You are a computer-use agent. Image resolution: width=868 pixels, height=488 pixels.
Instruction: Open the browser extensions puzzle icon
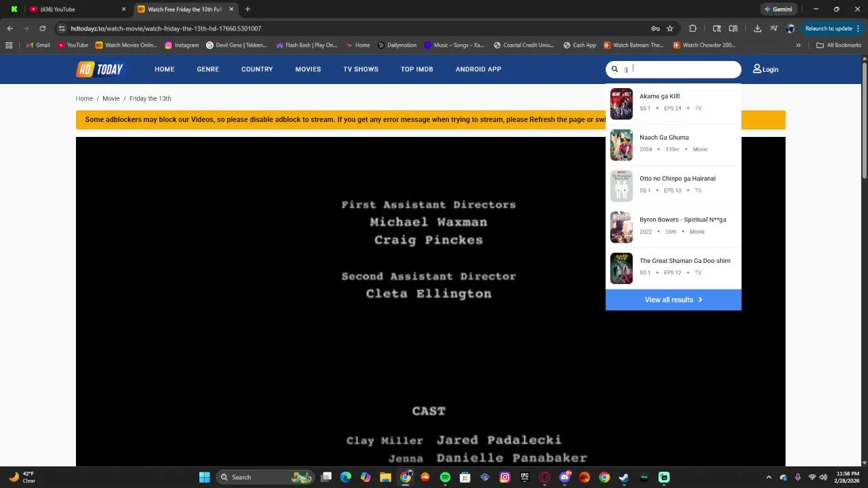coord(692,28)
